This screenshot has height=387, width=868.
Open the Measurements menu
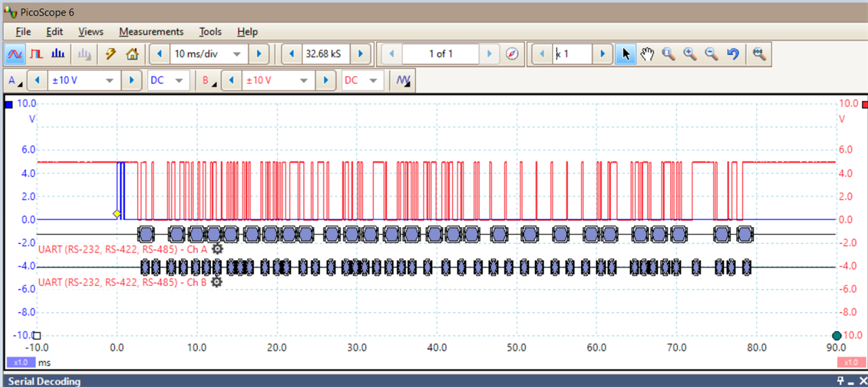tap(151, 31)
